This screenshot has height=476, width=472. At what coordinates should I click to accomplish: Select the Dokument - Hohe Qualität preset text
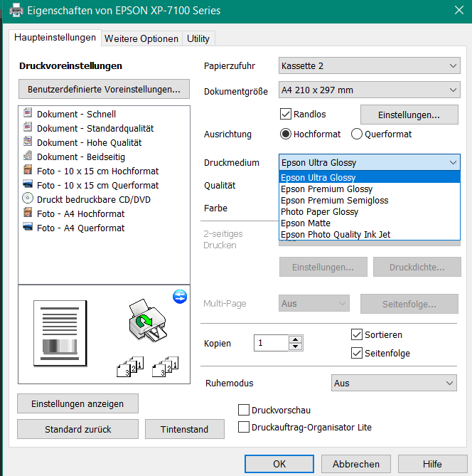click(x=89, y=143)
